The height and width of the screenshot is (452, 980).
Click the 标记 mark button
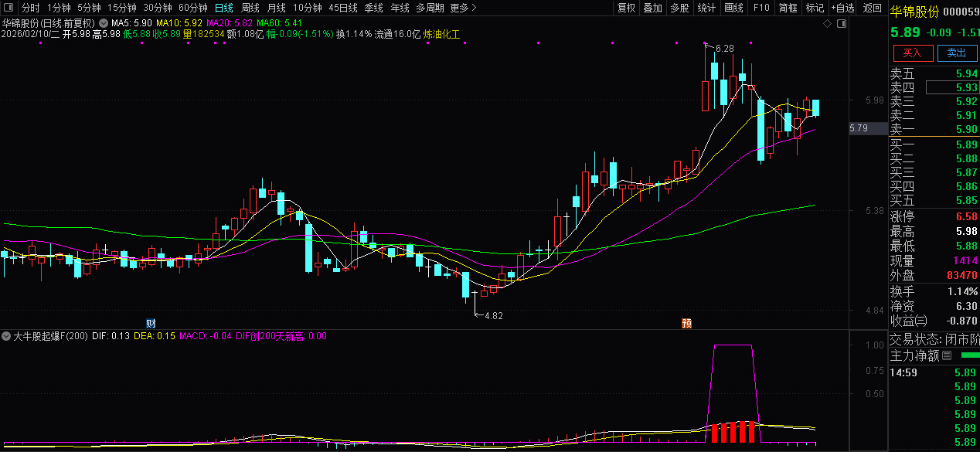815,8
